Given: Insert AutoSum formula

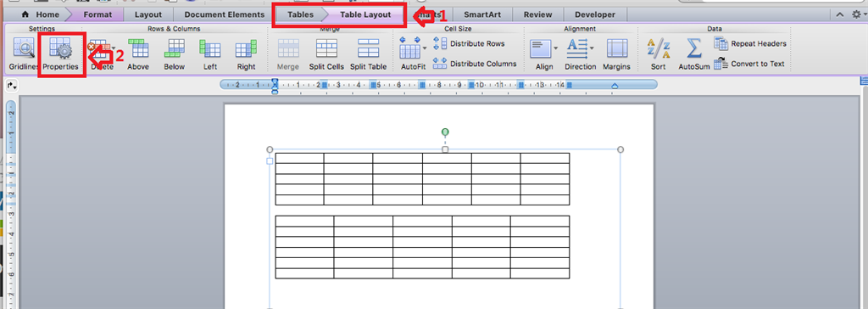Looking at the screenshot, I should click(693, 53).
